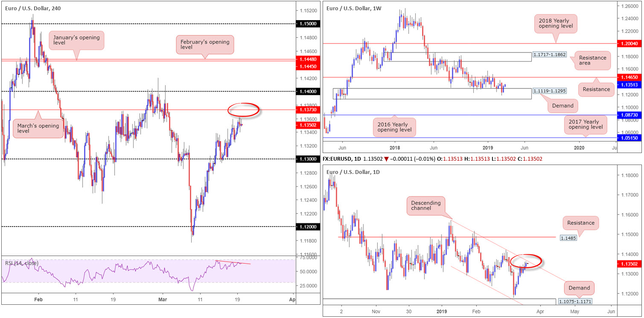Click the 50.0000 RSI axis value
Screen dimensions: 644x318
click(309, 271)
